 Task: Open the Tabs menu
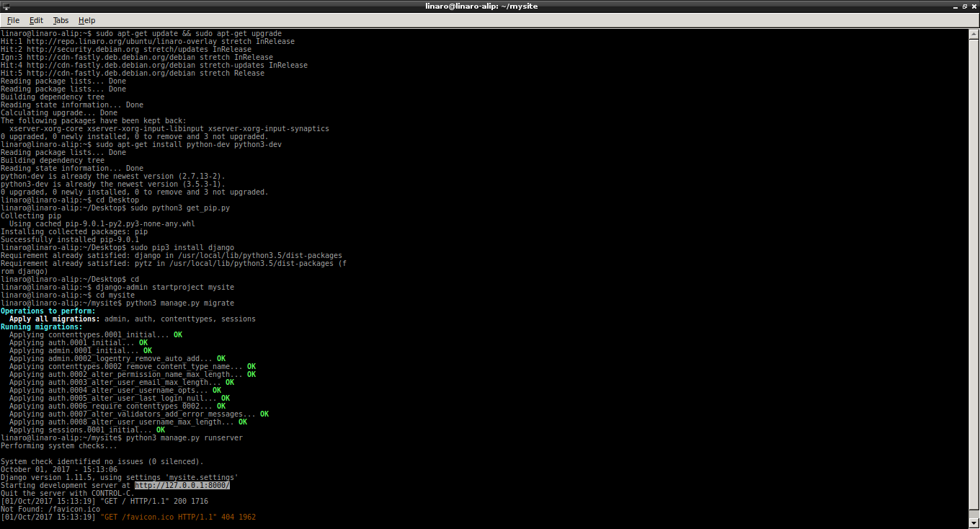61,20
